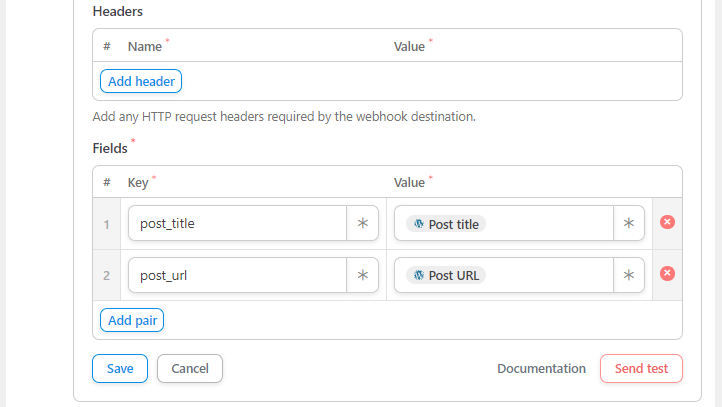Viewport: 722px width, 407px height.
Task: Focus the post_url key input
Action: (x=238, y=275)
